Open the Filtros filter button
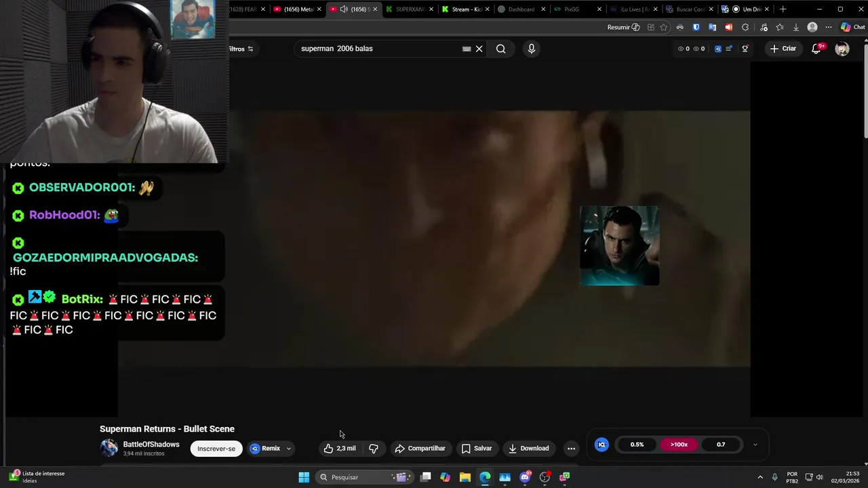 pyautogui.click(x=241, y=49)
